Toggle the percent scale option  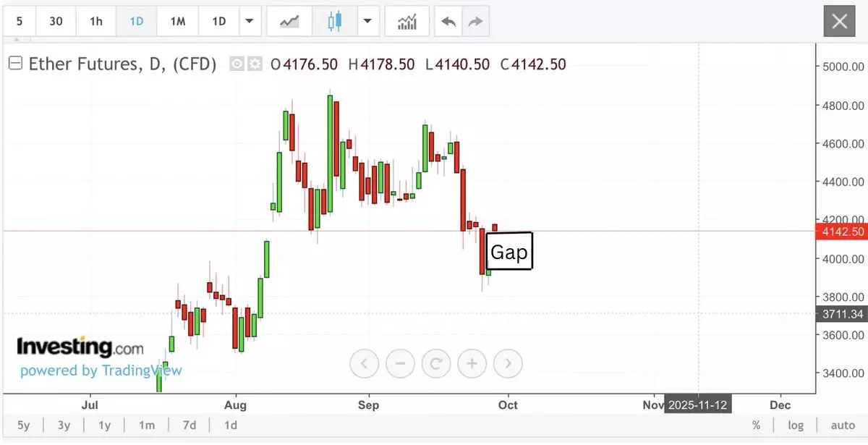pyautogui.click(x=756, y=425)
